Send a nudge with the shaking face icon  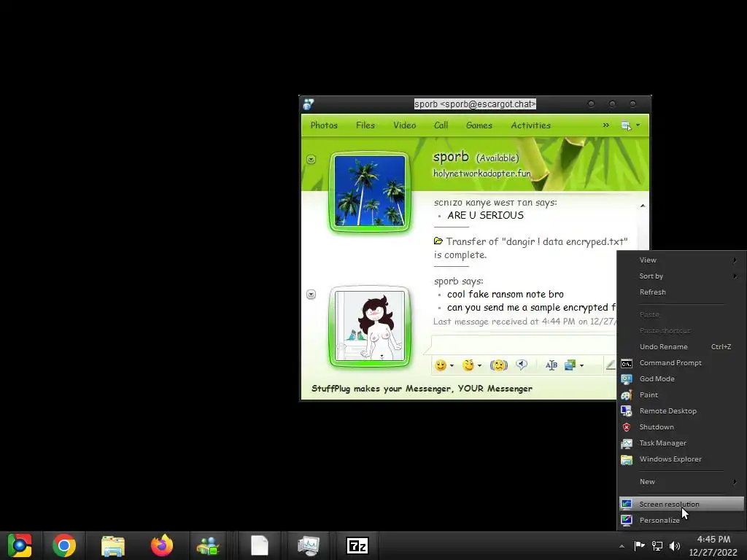498,365
